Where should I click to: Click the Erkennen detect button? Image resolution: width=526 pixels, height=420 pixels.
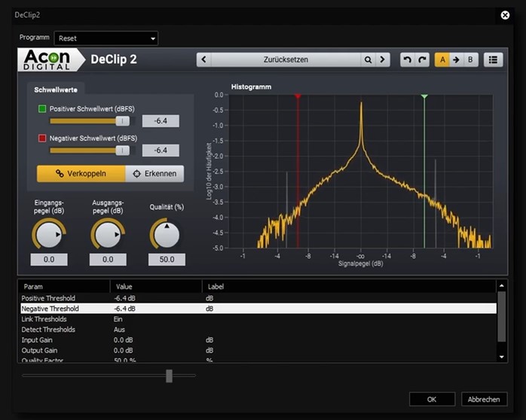(154, 173)
